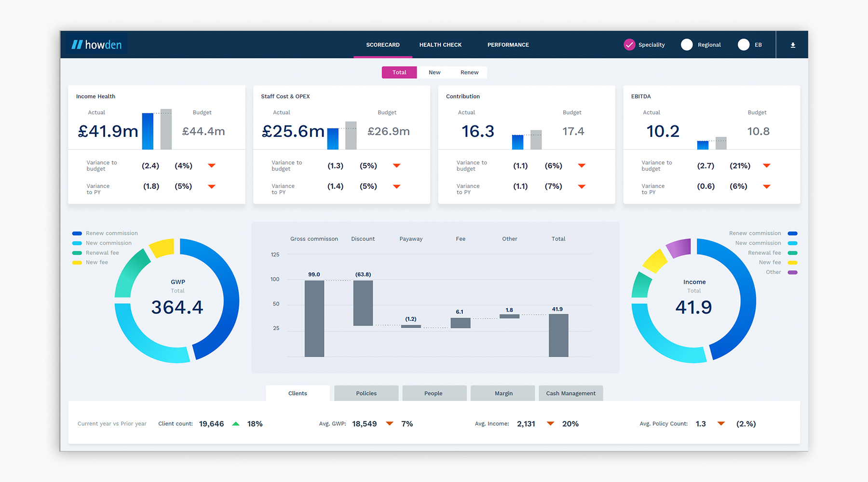868x482 pixels.
Task: Click the Howden logo
Action: click(x=96, y=45)
